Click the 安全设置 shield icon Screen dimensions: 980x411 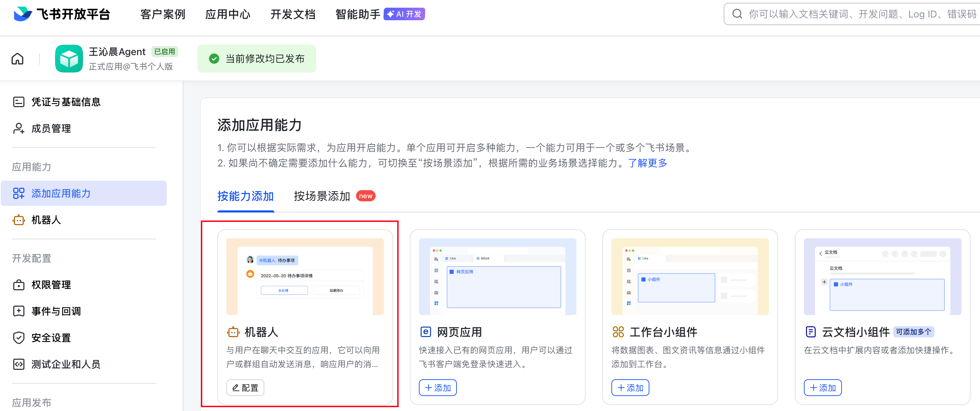18,337
